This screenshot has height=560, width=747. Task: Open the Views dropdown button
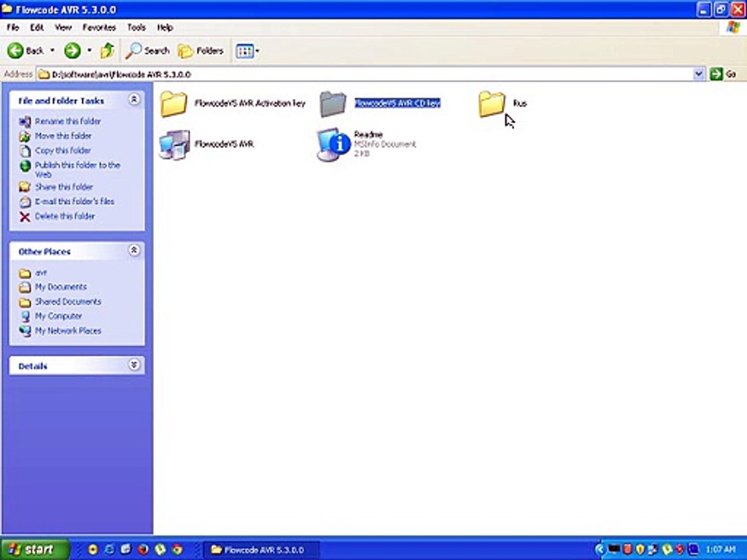tap(247, 50)
